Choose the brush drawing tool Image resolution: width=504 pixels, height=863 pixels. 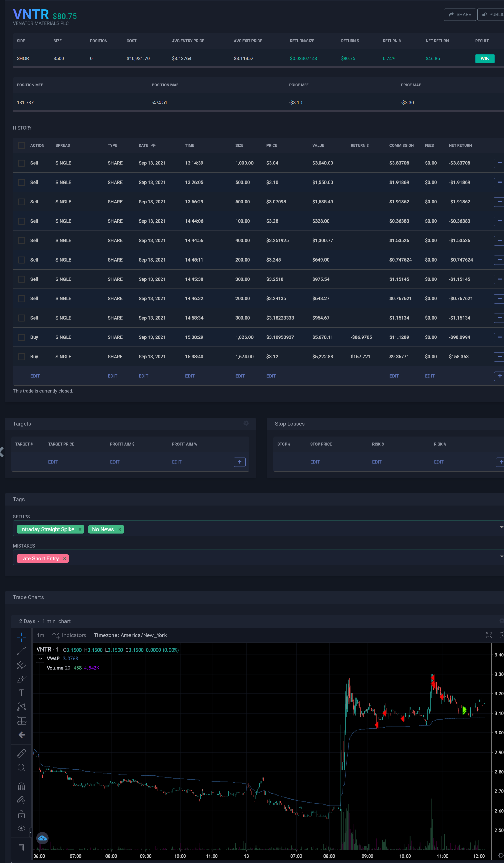tap(21, 679)
